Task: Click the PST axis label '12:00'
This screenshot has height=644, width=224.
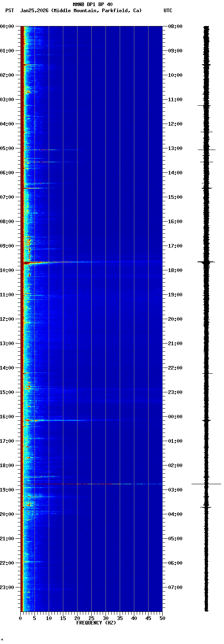Action: pos(7,319)
